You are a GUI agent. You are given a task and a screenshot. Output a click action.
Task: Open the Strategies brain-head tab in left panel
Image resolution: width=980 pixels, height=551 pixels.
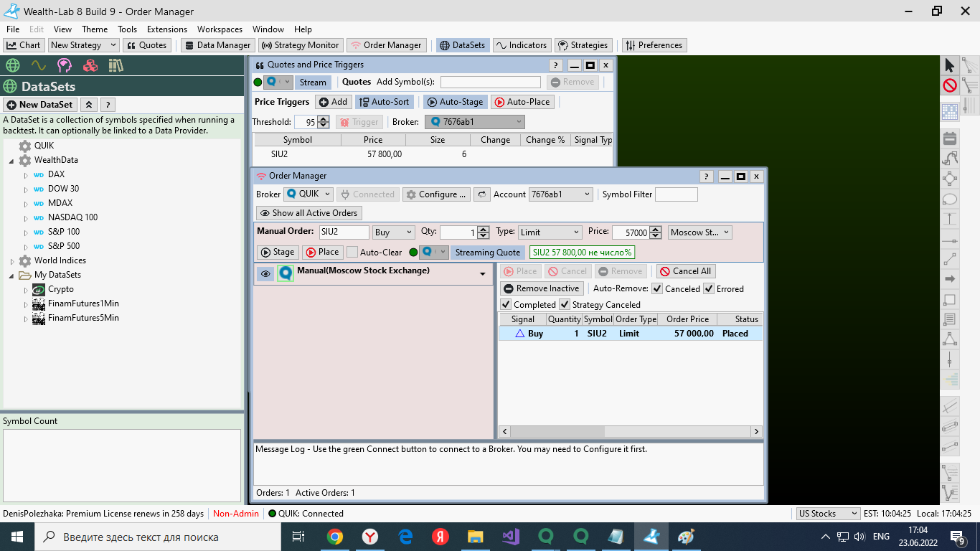tap(65, 65)
